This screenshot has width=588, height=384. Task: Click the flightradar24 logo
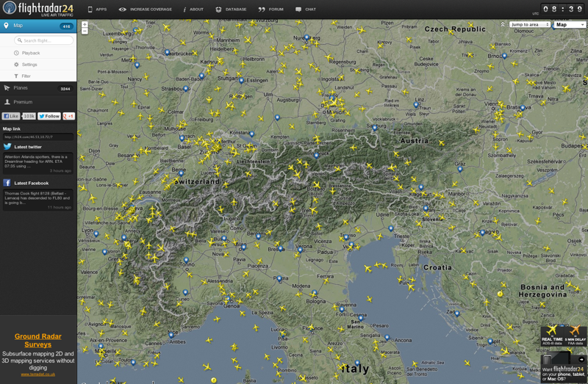[38, 9]
